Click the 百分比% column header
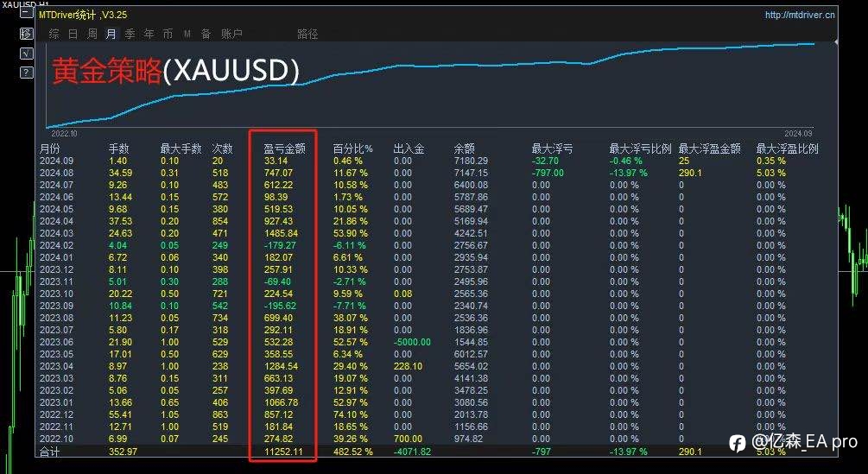 (x=353, y=149)
